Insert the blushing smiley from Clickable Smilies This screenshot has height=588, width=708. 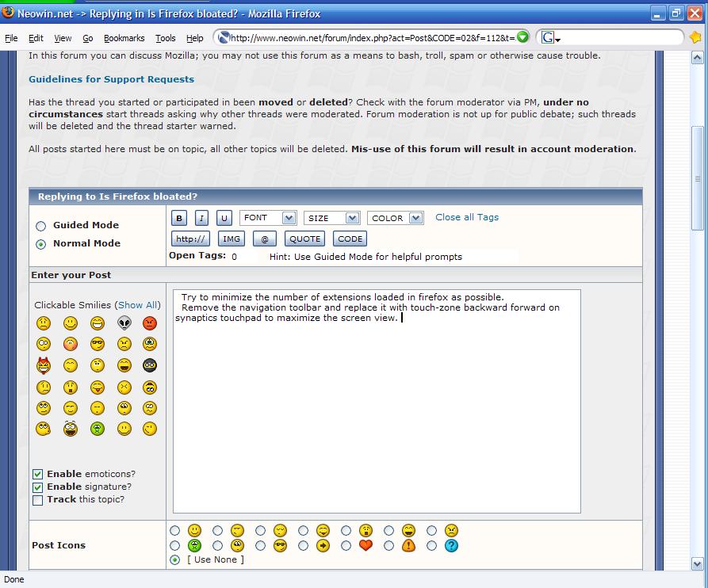pyautogui.click(x=71, y=344)
